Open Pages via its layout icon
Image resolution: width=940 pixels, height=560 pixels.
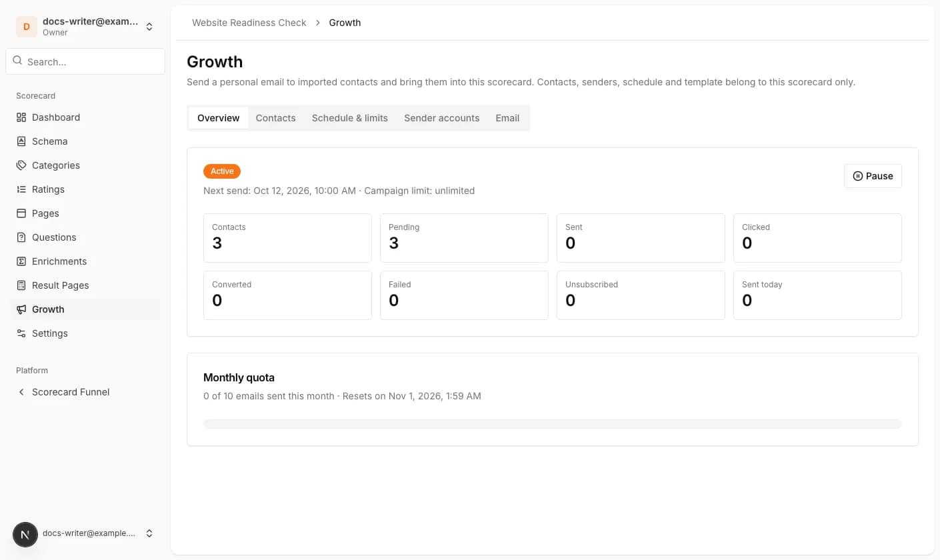21,213
